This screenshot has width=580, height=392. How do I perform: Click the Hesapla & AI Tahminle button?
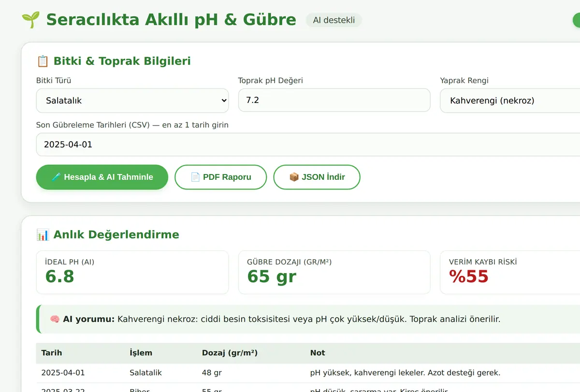(x=102, y=177)
